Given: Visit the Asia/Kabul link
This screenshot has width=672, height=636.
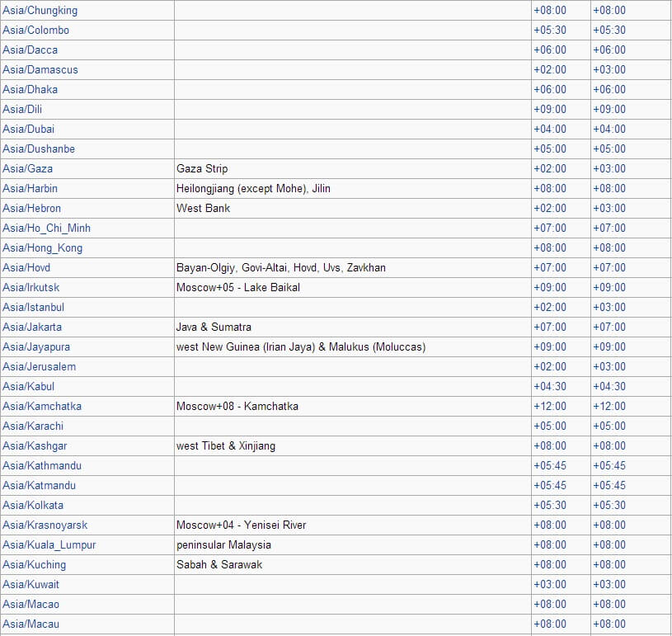Looking at the screenshot, I should pyautogui.click(x=28, y=386).
